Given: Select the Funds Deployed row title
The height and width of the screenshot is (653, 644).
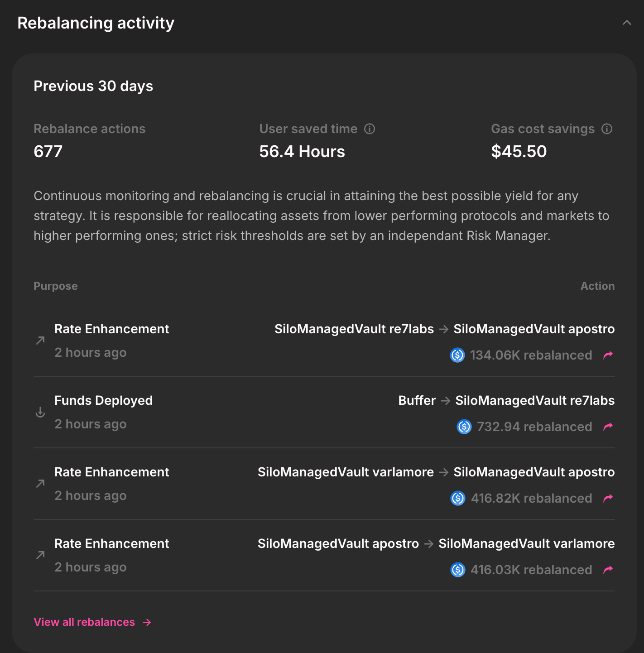Looking at the screenshot, I should pos(103,401).
